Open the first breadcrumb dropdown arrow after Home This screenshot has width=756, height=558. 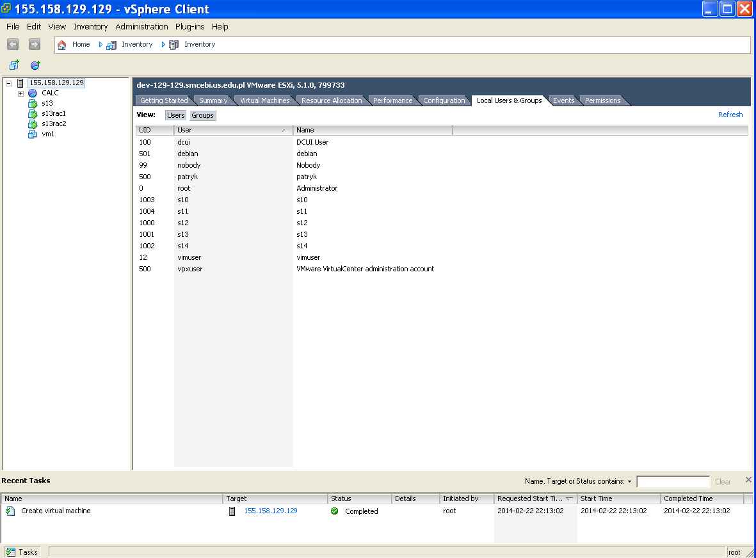[x=101, y=44]
